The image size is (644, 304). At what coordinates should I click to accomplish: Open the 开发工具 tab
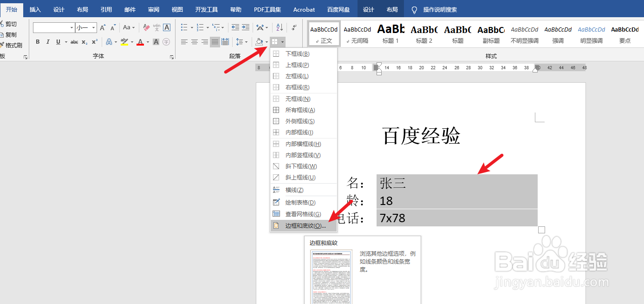(x=206, y=9)
